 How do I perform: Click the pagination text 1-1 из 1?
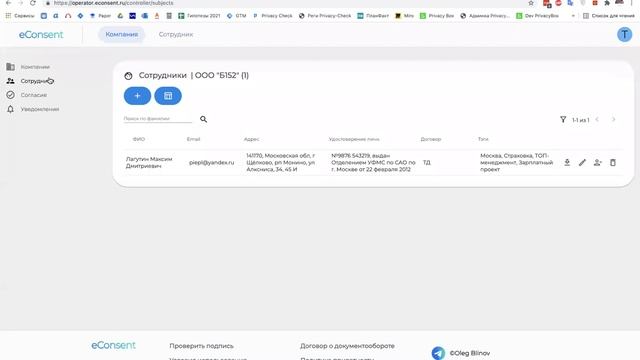click(580, 120)
